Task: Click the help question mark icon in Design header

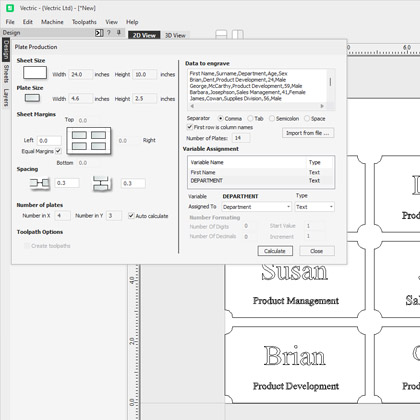Action: pos(109,33)
